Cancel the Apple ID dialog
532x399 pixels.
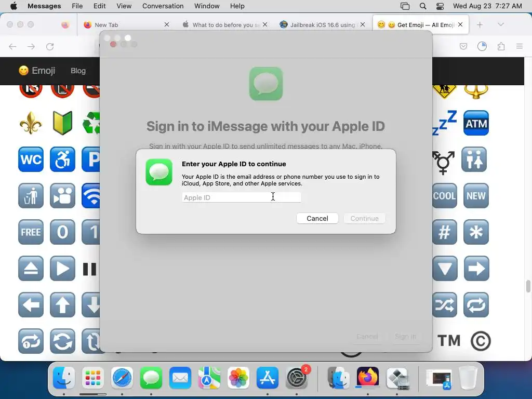pyautogui.click(x=317, y=219)
